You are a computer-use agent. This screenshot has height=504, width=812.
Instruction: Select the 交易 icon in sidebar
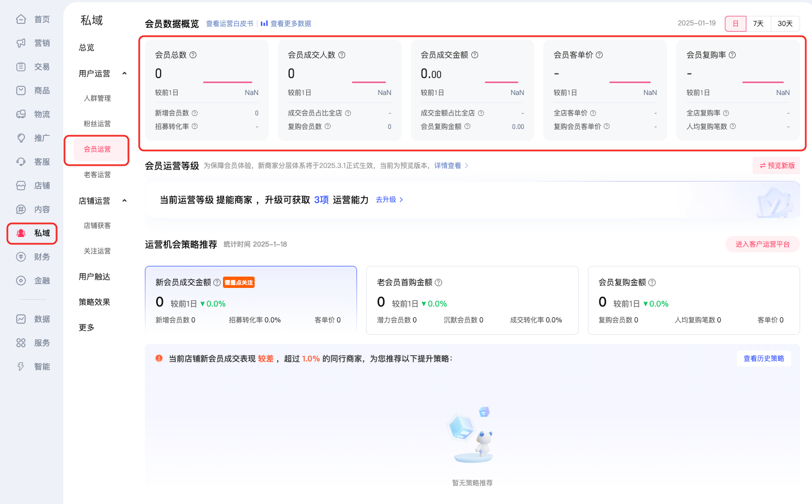pyautogui.click(x=21, y=67)
